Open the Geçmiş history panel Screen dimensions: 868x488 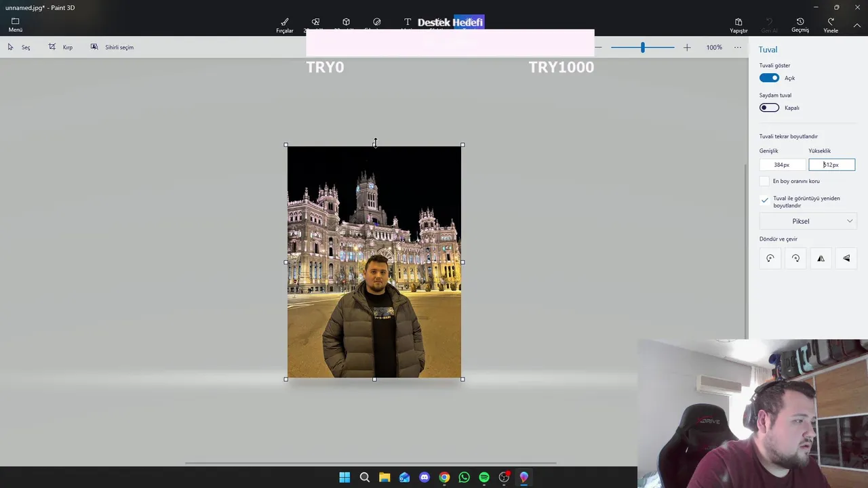[800, 25]
